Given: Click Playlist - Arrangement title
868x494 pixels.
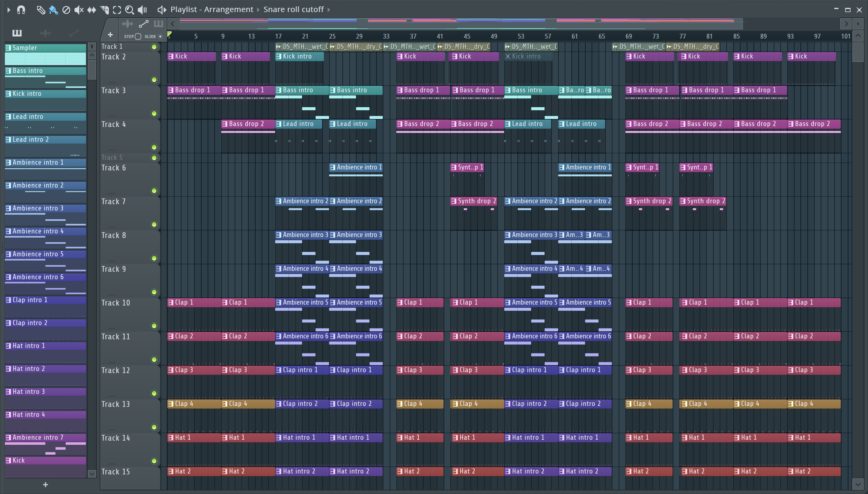Looking at the screenshot, I should pos(212,10).
